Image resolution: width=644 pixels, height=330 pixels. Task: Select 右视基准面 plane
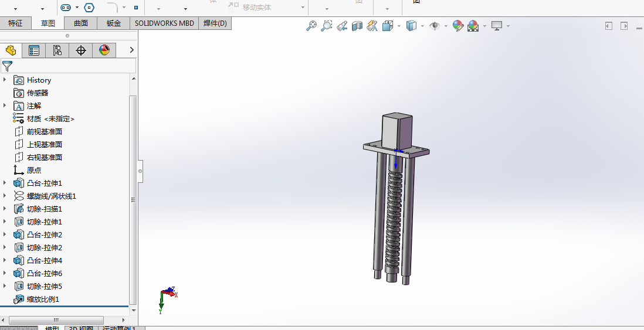pyautogui.click(x=45, y=157)
